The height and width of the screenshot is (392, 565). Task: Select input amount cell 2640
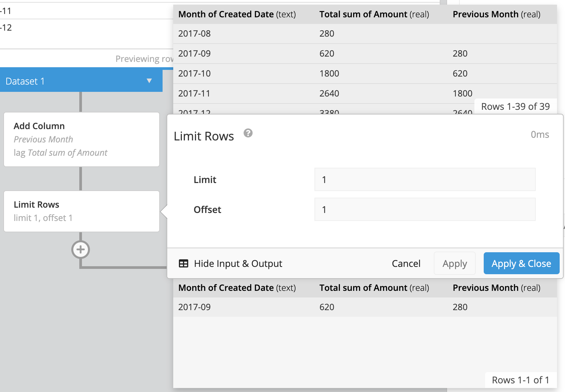pyautogui.click(x=329, y=94)
